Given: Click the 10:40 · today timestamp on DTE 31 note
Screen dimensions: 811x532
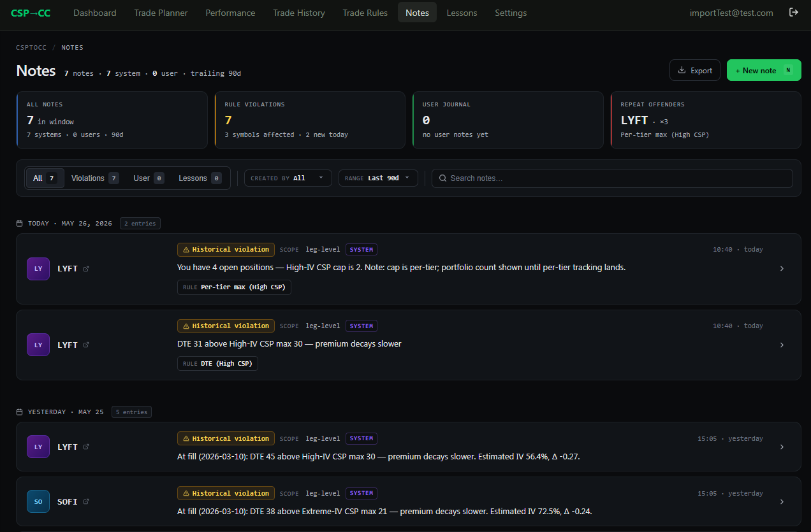Looking at the screenshot, I should pos(738,326).
